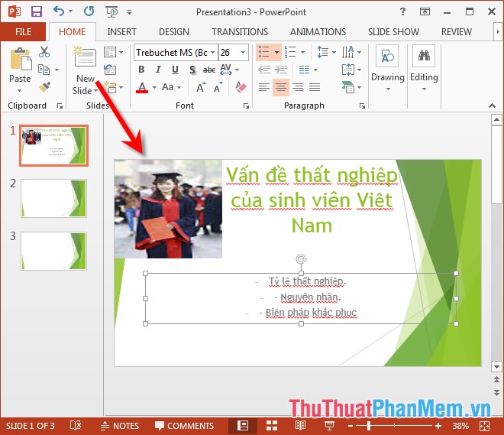504x435 pixels.
Task: Cut the selection with the scissors icon
Action: click(x=44, y=52)
